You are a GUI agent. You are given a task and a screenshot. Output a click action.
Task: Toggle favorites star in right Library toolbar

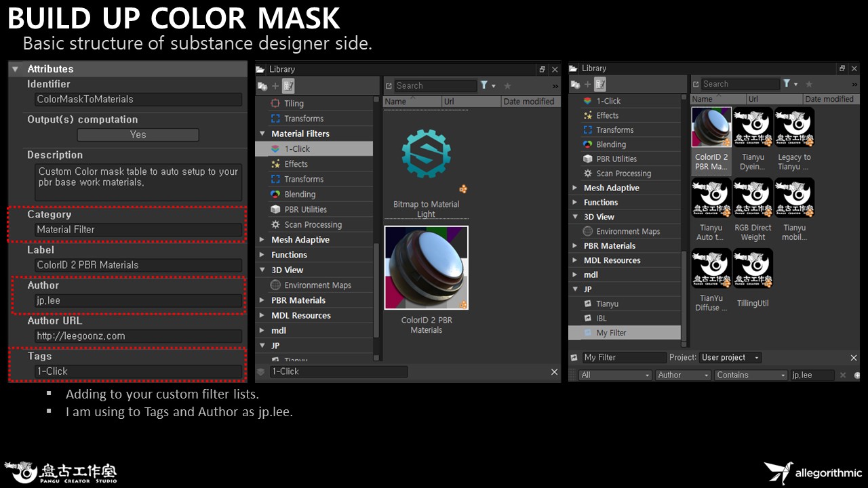(x=808, y=84)
